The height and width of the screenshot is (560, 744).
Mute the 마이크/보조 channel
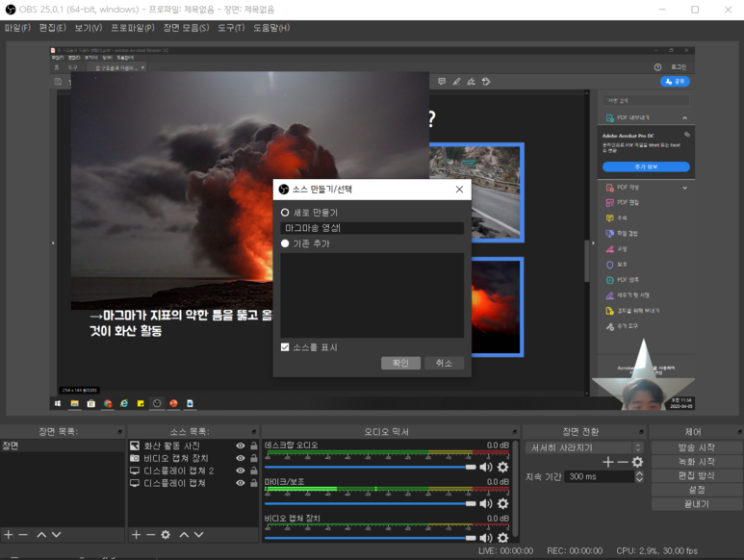point(486,503)
